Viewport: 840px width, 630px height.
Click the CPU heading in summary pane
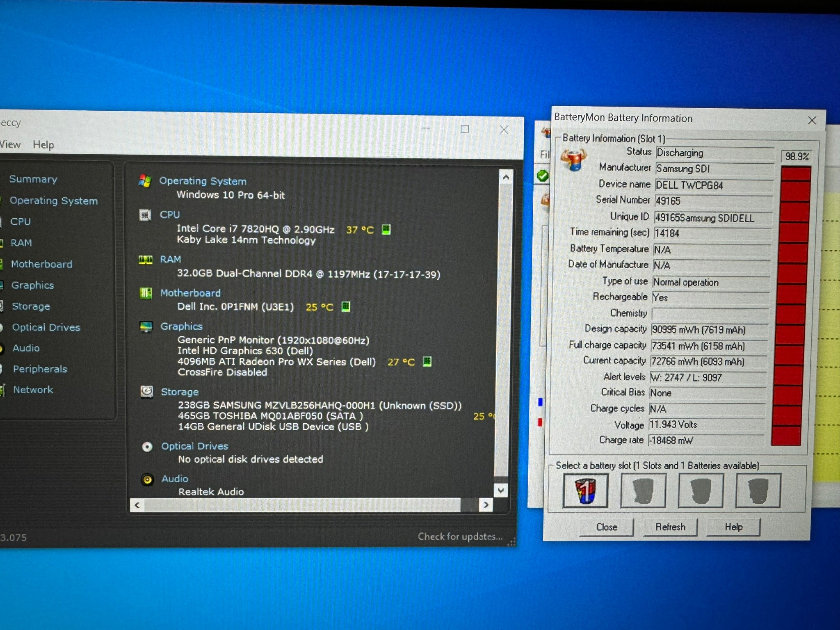click(x=170, y=215)
